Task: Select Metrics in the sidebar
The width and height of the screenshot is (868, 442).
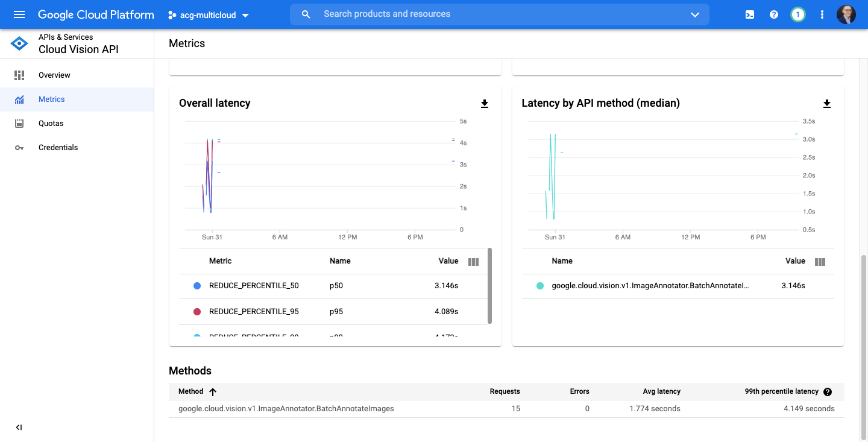Action: click(77, 99)
